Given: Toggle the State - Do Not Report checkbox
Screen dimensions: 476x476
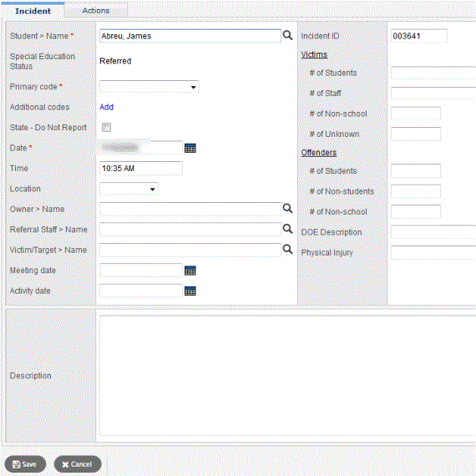Looking at the screenshot, I should coord(106,127).
